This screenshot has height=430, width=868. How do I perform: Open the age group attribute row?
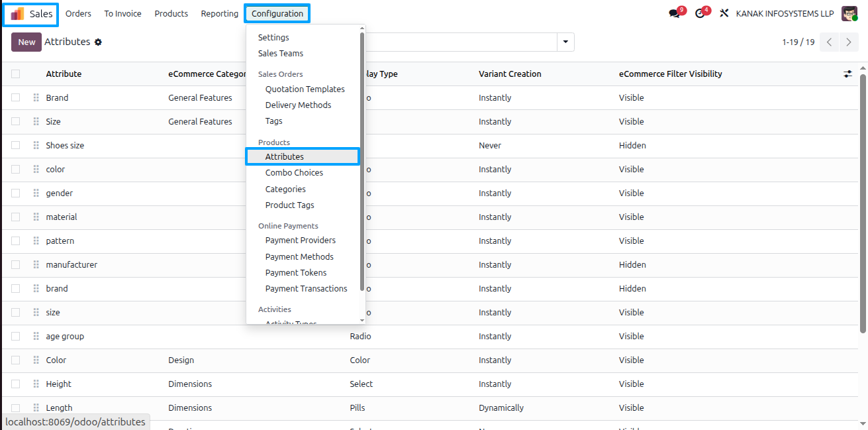click(x=430, y=336)
